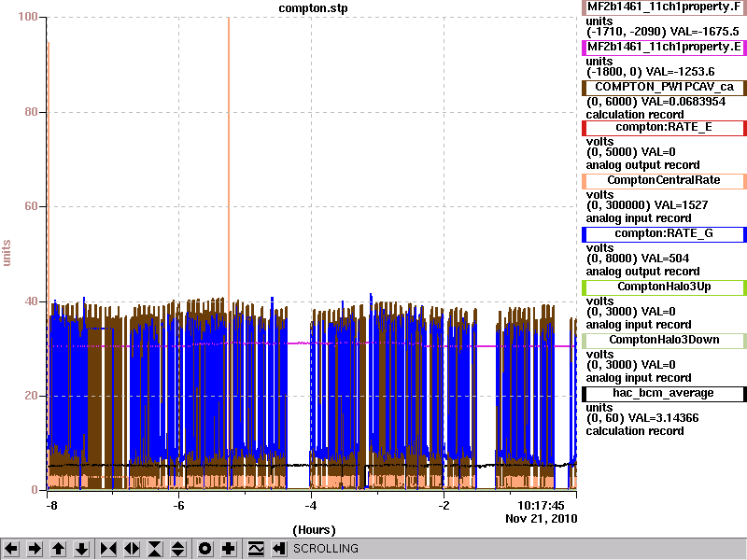Click the y-axis tick label 60
The width and height of the screenshot is (747, 560).
(31, 206)
